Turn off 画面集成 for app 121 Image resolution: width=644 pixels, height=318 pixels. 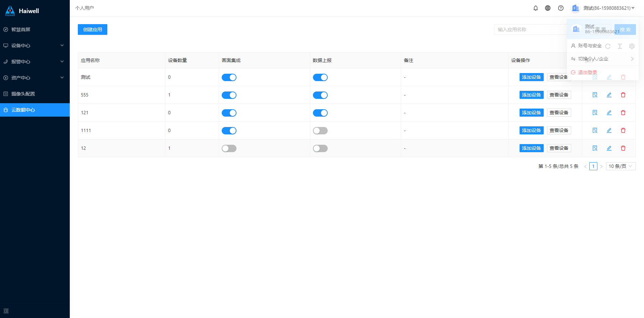pyautogui.click(x=229, y=113)
